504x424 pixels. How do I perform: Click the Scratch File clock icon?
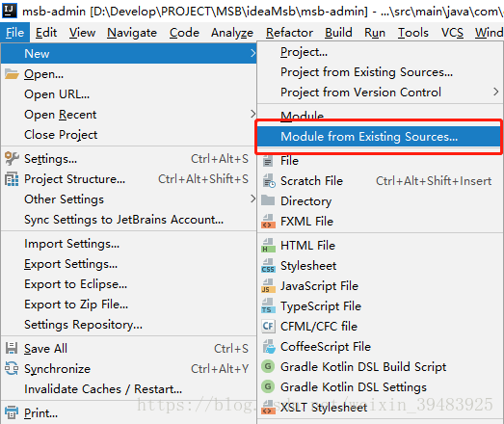coord(269,181)
